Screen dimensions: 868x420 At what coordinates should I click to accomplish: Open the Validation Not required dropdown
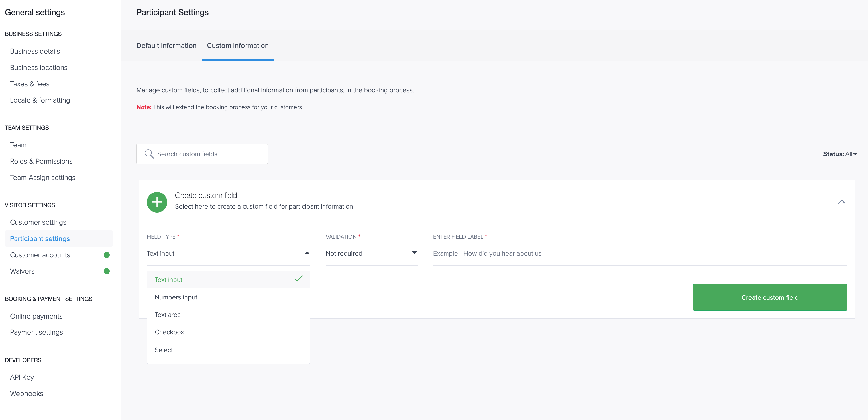(371, 253)
